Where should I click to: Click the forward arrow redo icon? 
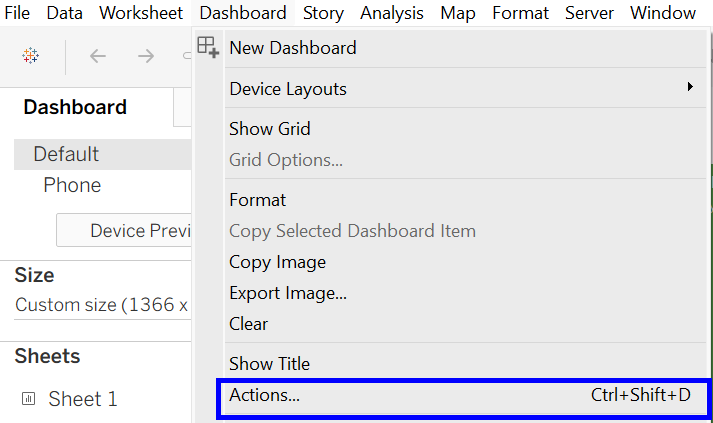click(146, 56)
